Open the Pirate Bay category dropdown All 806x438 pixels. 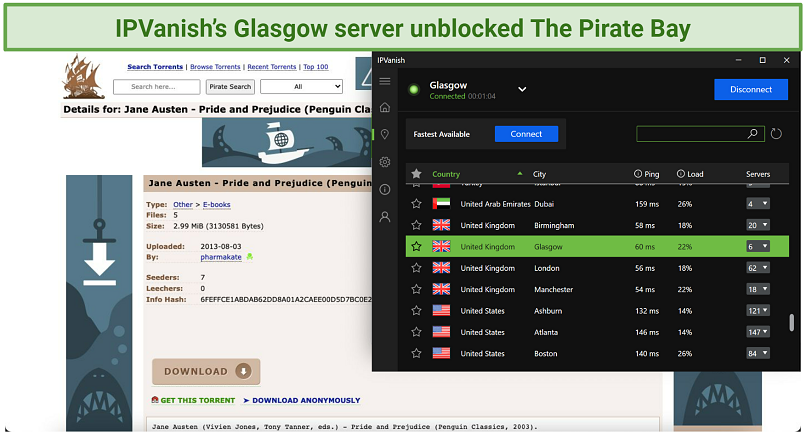(x=301, y=87)
